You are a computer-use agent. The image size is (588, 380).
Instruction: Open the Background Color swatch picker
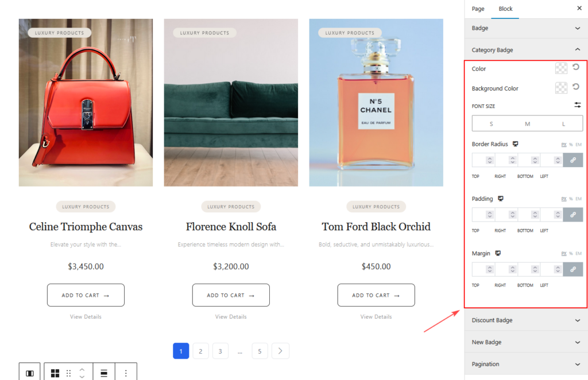[561, 88]
